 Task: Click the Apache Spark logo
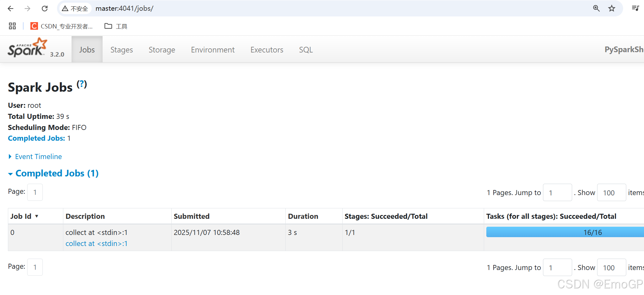pos(28,48)
